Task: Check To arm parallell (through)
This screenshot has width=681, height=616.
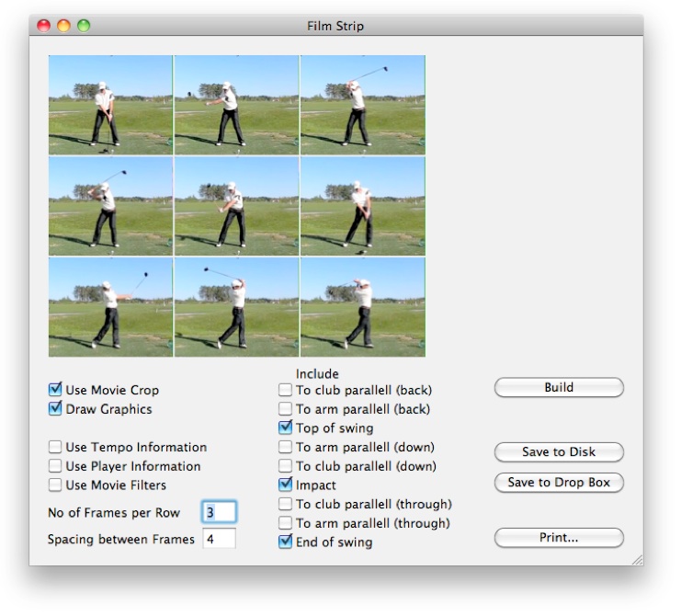Action: (285, 523)
